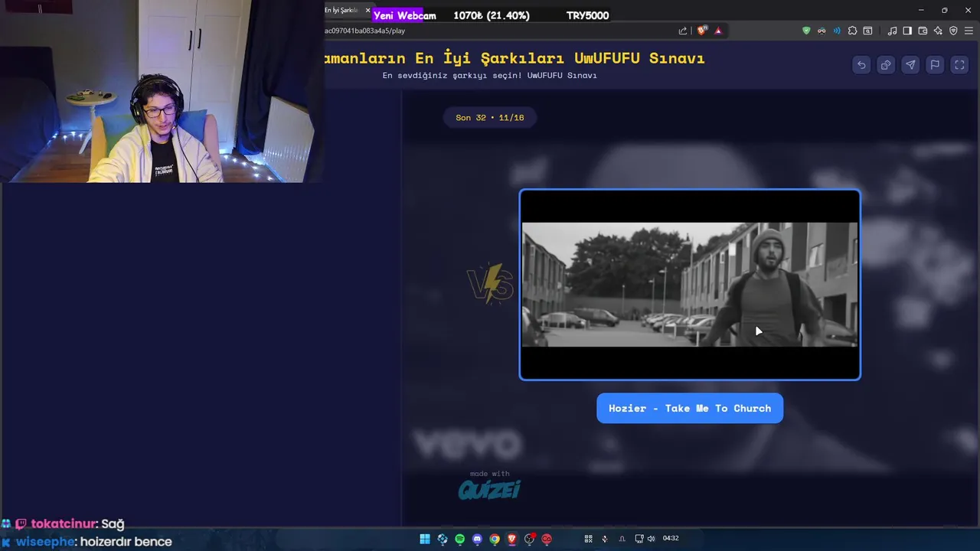Open Google Chrome from the taskbar
The height and width of the screenshot is (551, 980).
(x=495, y=539)
